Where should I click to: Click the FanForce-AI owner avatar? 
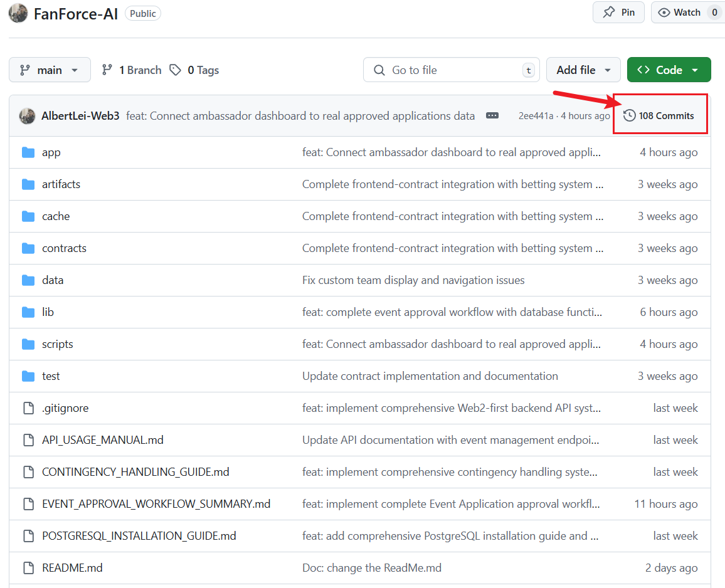18,13
